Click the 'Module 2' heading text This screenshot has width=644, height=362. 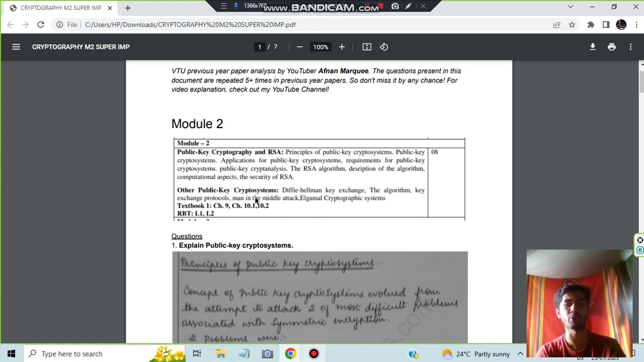pyautogui.click(x=197, y=124)
